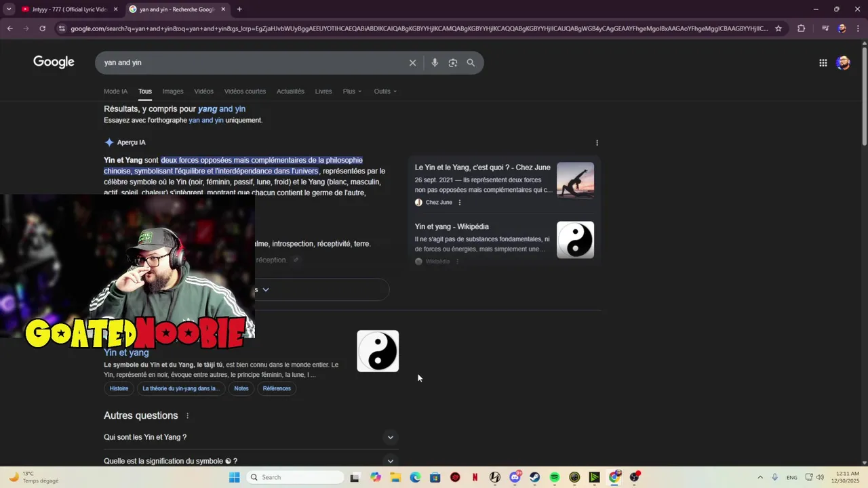The image size is (868, 488).
Task: Clear the search box with the X icon
Action: [412, 62]
